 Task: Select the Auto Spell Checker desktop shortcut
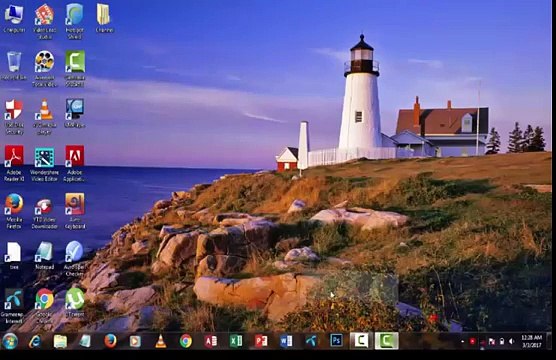click(x=74, y=259)
